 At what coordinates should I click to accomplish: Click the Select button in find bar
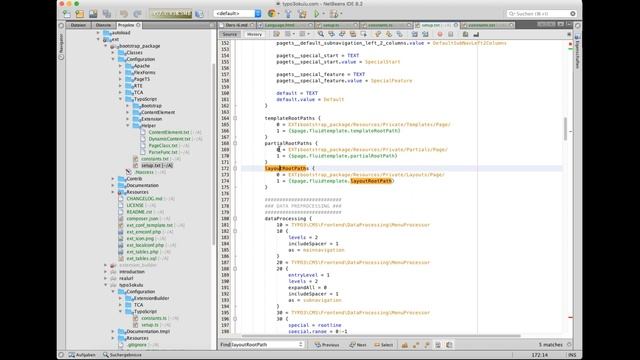(x=384, y=345)
